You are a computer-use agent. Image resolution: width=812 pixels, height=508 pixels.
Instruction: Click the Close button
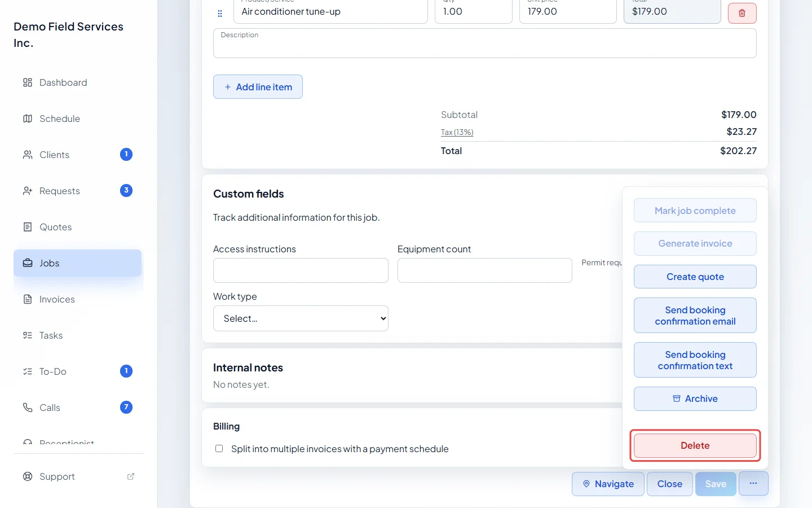coord(670,484)
